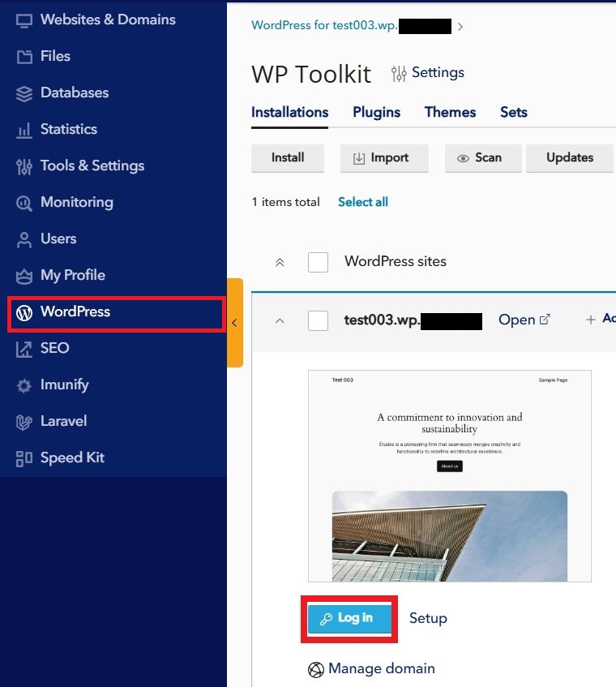Click the Databases stack icon
Viewport: 616px width, 687px height.
[24, 94]
